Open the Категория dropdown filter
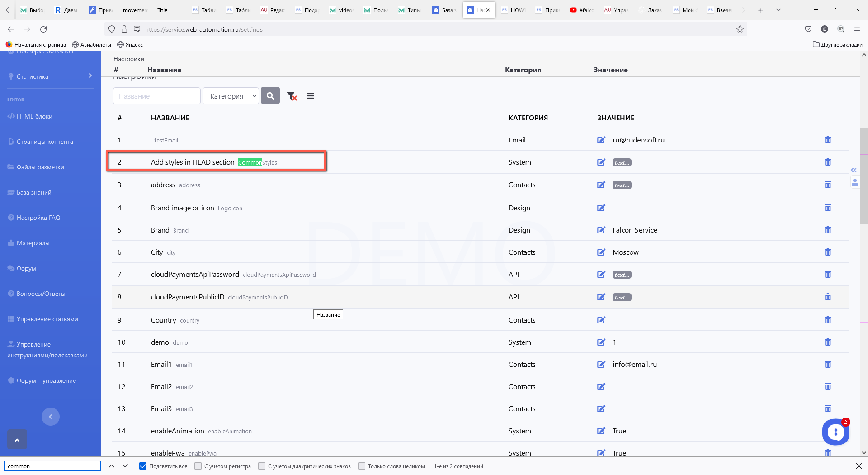This screenshot has width=868, height=475. coord(231,96)
